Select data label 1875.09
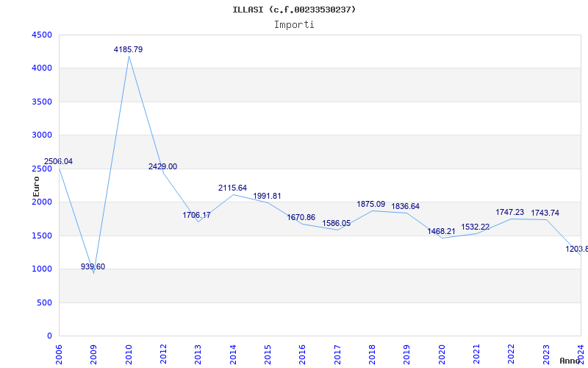588x368 pixels. click(371, 205)
